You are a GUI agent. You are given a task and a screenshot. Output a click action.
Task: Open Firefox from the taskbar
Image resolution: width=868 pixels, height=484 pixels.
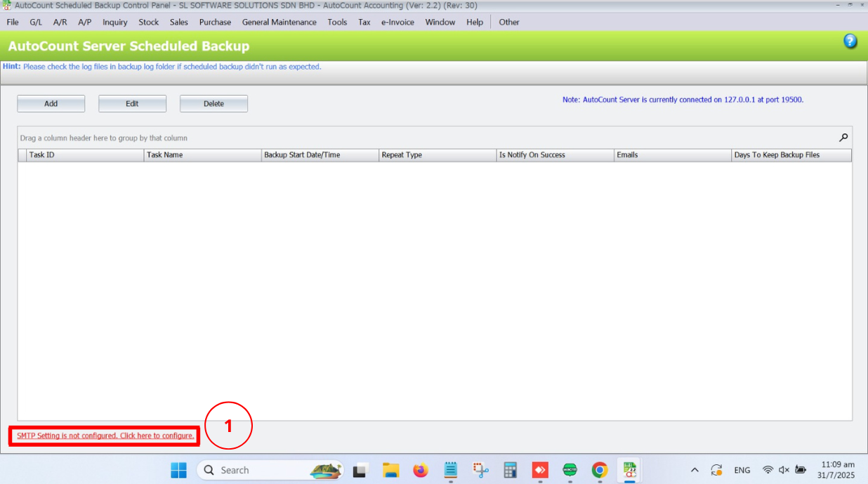[x=420, y=470]
